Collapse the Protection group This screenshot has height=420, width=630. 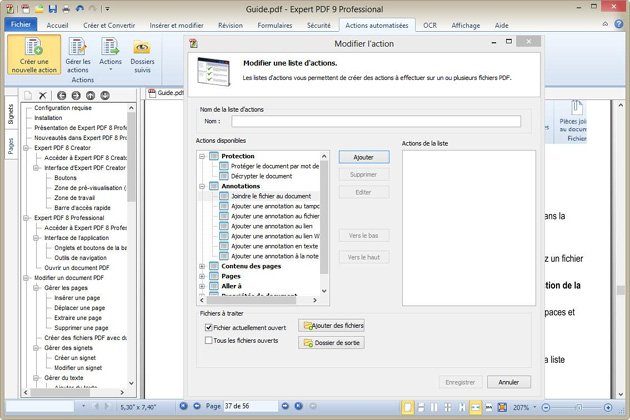[202, 156]
